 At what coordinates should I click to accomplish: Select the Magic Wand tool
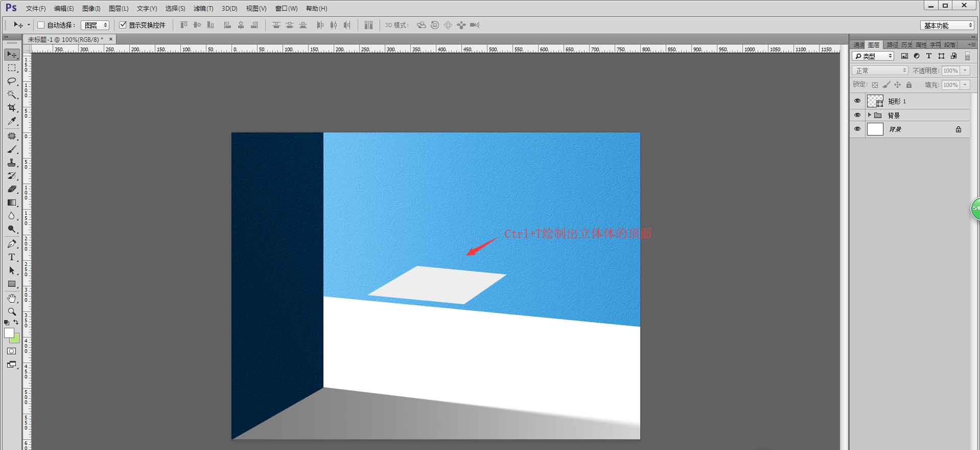point(12,95)
